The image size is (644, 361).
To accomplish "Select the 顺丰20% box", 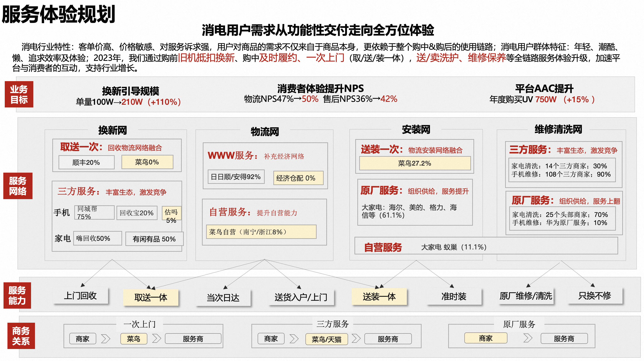I will click(x=86, y=162).
